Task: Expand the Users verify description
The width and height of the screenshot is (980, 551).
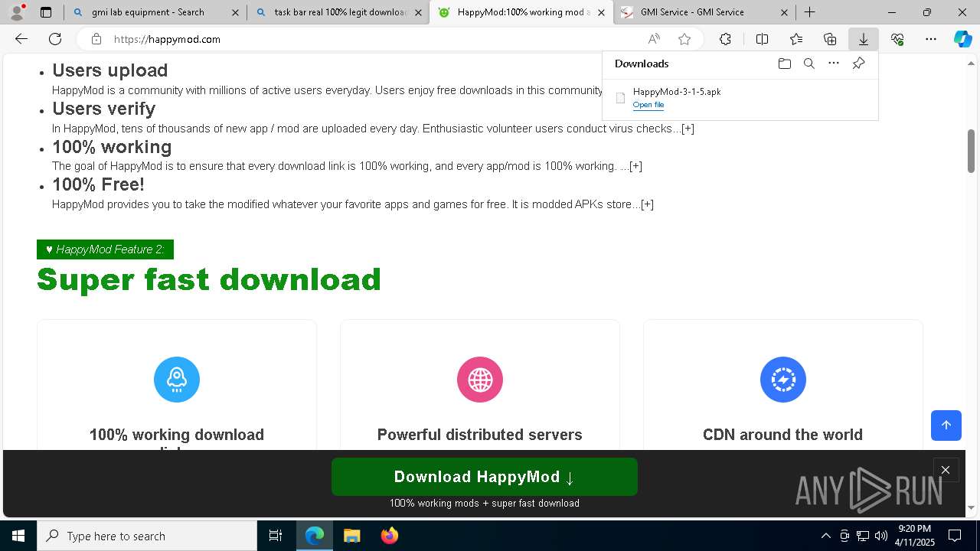Action: point(688,129)
